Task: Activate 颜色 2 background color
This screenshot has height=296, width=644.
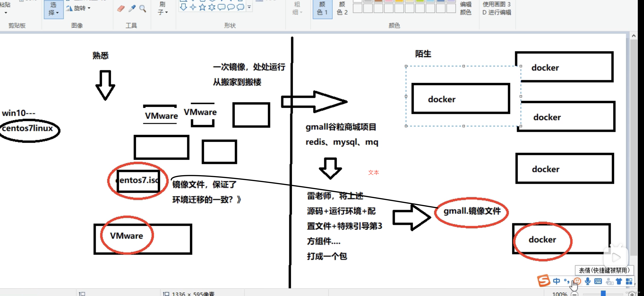Action: click(342, 9)
